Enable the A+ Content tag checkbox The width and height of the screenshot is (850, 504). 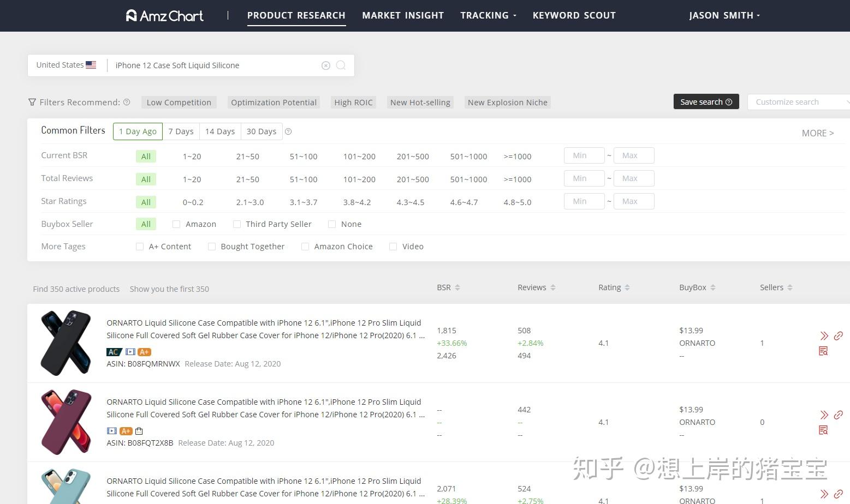(x=140, y=247)
